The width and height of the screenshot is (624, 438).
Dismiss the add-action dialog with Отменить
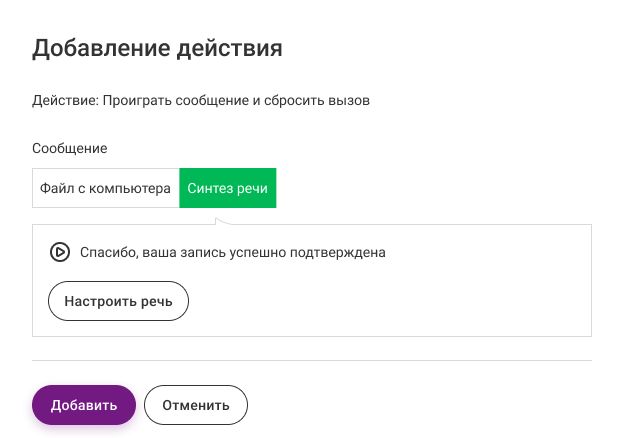tap(196, 405)
